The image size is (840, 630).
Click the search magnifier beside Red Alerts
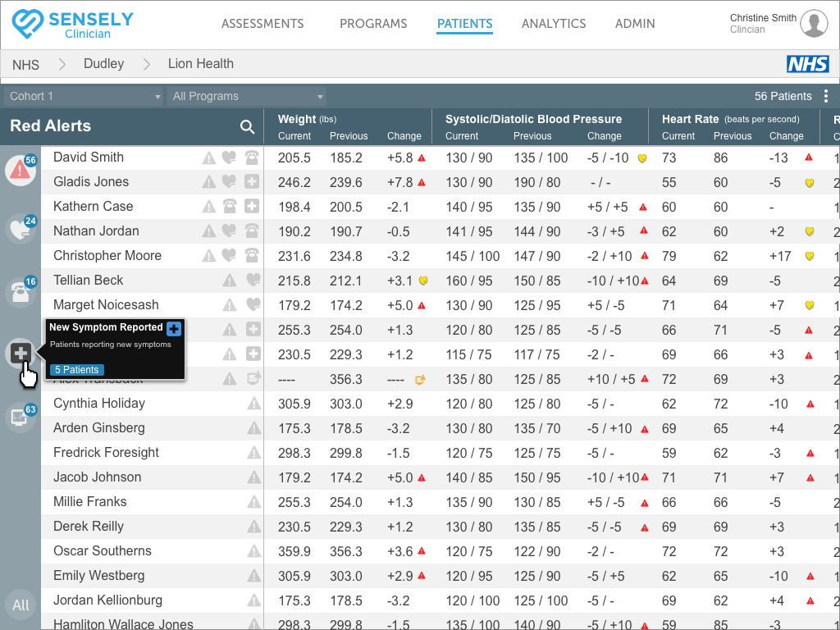point(247,126)
